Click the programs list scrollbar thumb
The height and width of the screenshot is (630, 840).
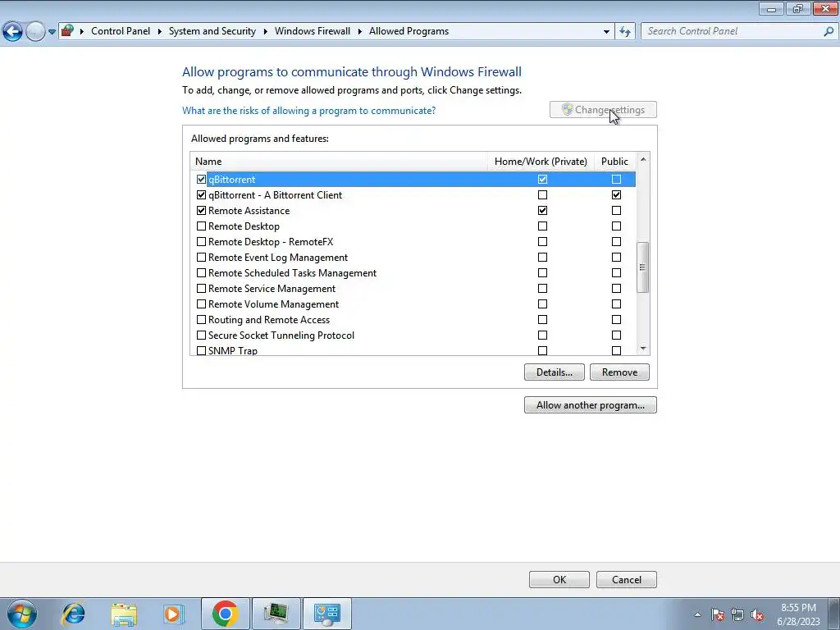[643, 267]
